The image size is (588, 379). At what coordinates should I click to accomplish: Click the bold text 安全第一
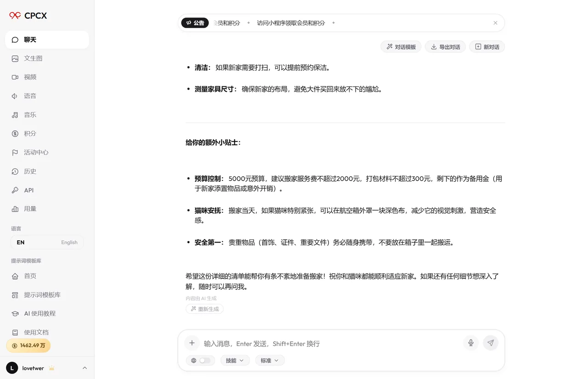[x=209, y=243]
